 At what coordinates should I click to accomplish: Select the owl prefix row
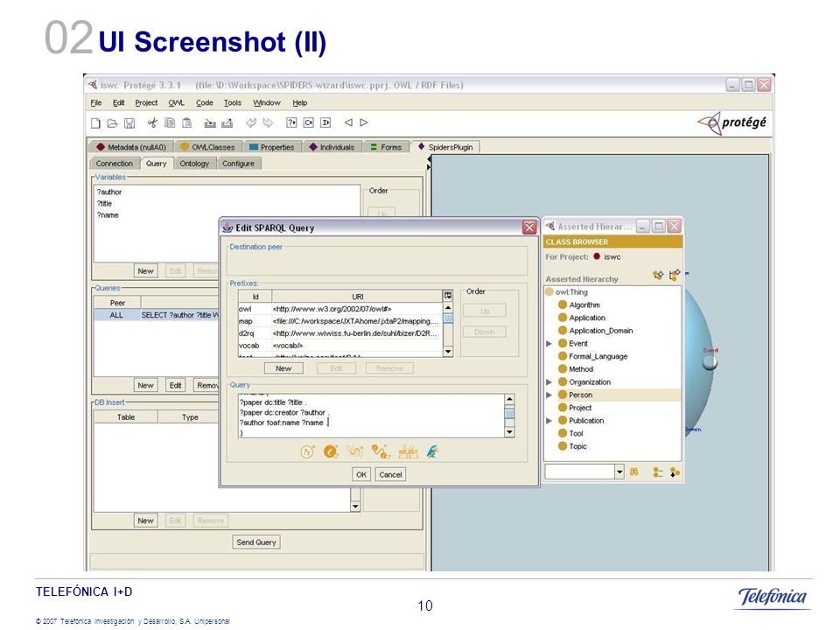pos(340,309)
